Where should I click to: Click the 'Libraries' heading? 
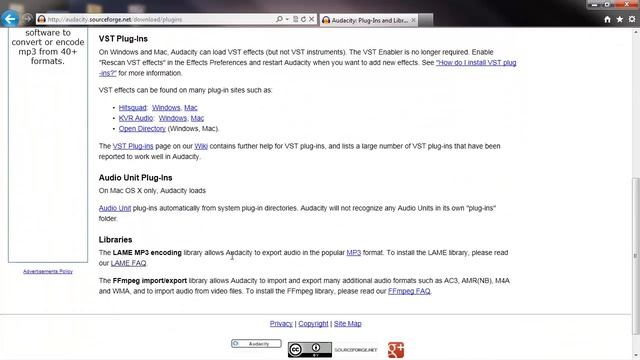pyautogui.click(x=116, y=240)
